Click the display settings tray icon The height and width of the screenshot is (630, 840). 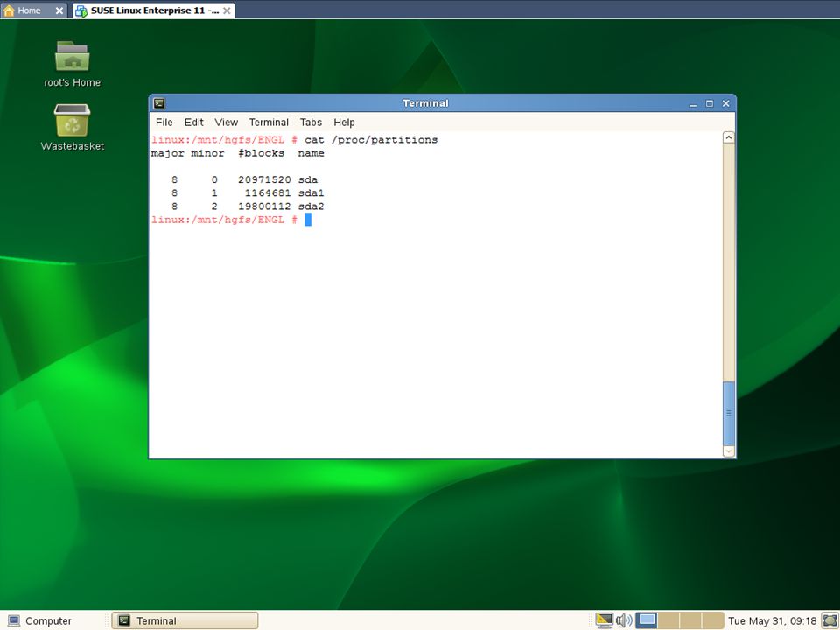pos(605,620)
